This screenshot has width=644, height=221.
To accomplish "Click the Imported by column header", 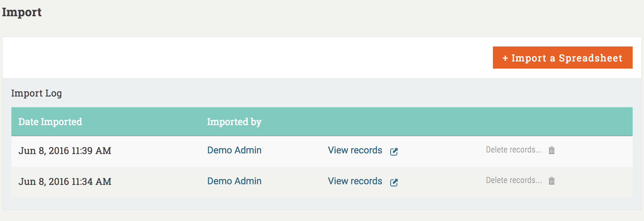I will (234, 122).
